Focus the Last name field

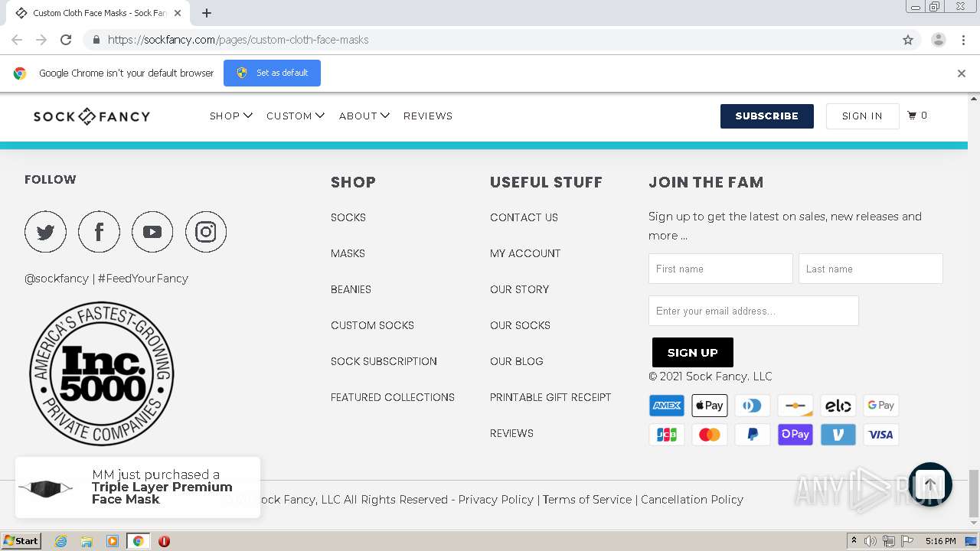(x=871, y=269)
